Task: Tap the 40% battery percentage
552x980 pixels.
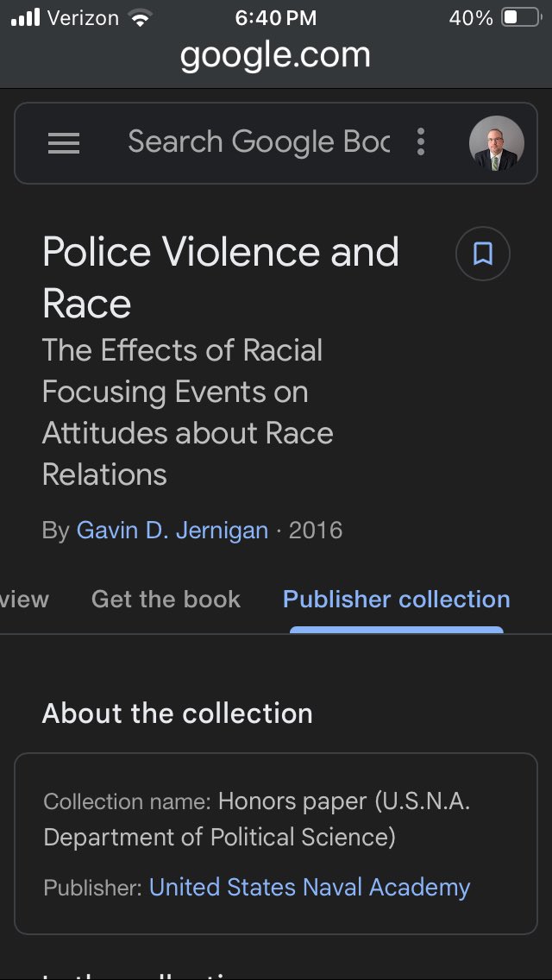Action: pos(471,18)
